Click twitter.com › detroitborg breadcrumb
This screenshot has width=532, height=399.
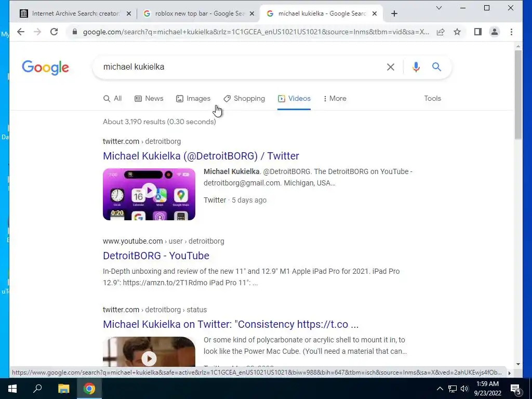[142, 141]
